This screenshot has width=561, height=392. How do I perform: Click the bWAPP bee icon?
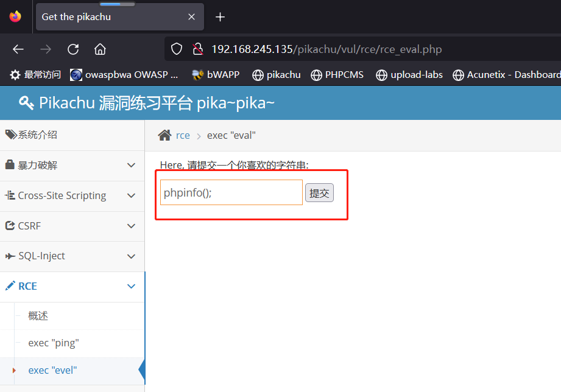pyautogui.click(x=197, y=75)
